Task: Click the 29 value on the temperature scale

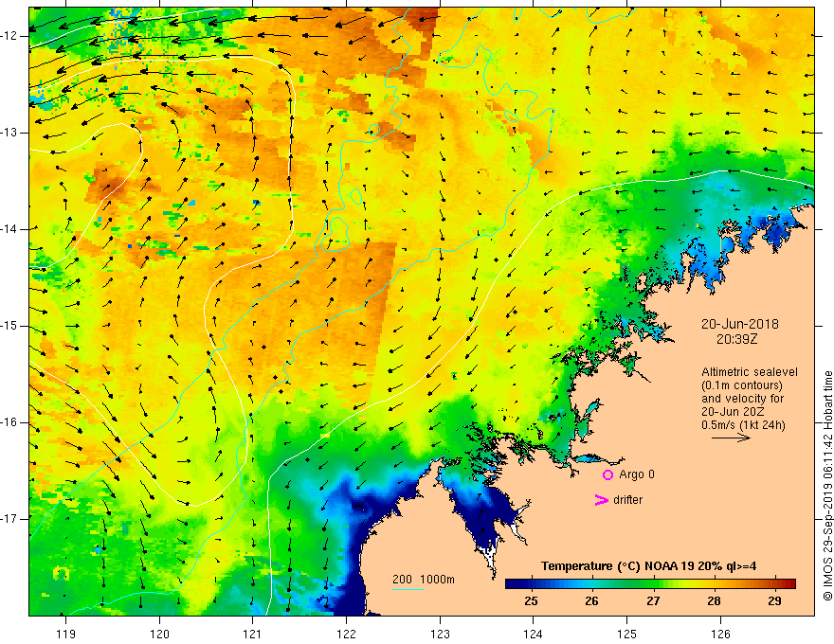Action: pos(775,601)
